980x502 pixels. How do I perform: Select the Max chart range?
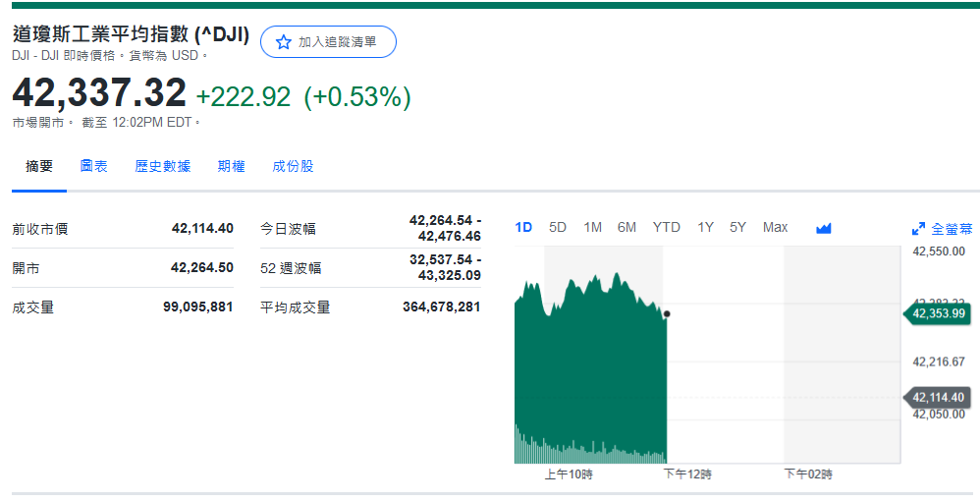(x=775, y=228)
